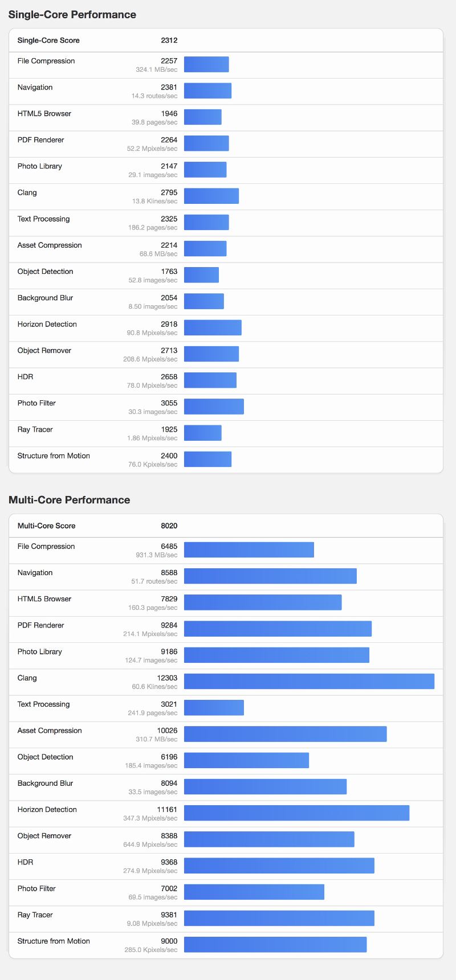
Task: Click the Multi-Core Photo Library bar
Action: (276, 655)
